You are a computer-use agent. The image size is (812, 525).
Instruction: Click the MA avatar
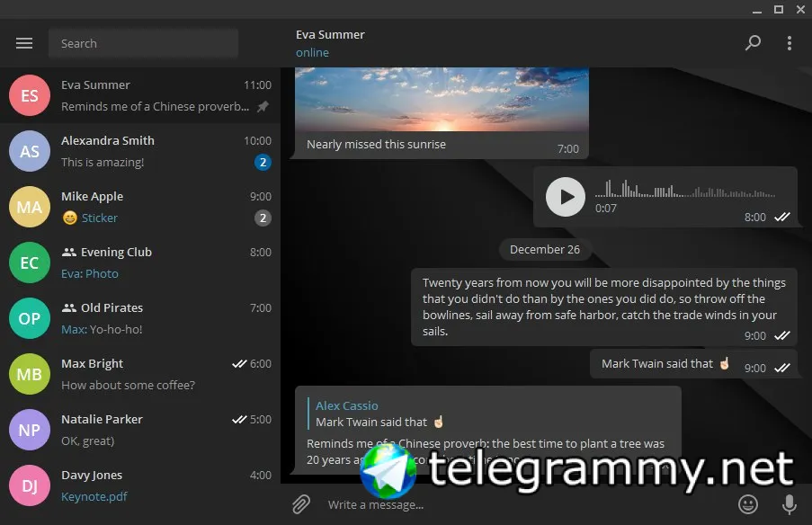[30, 207]
